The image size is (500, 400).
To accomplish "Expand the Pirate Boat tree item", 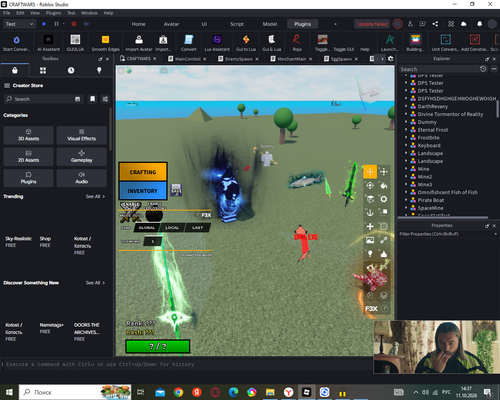I will (x=406, y=200).
